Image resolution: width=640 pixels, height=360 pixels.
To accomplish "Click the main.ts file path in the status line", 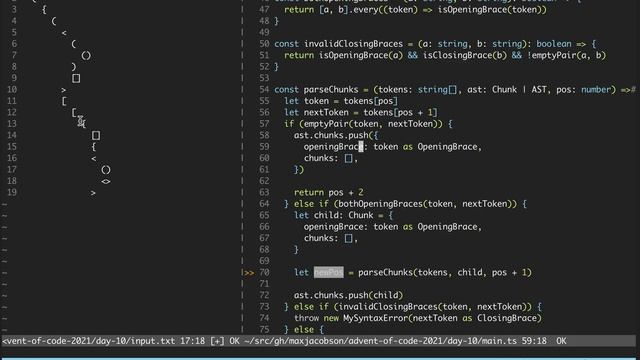I will coord(380,341).
